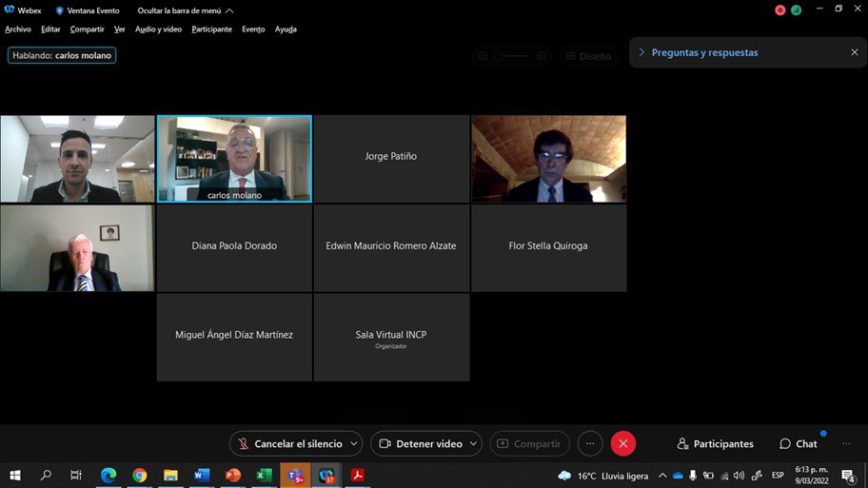The image size is (868, 488).
Task: Open the Evento menu
Action: (x=253, y=29)
